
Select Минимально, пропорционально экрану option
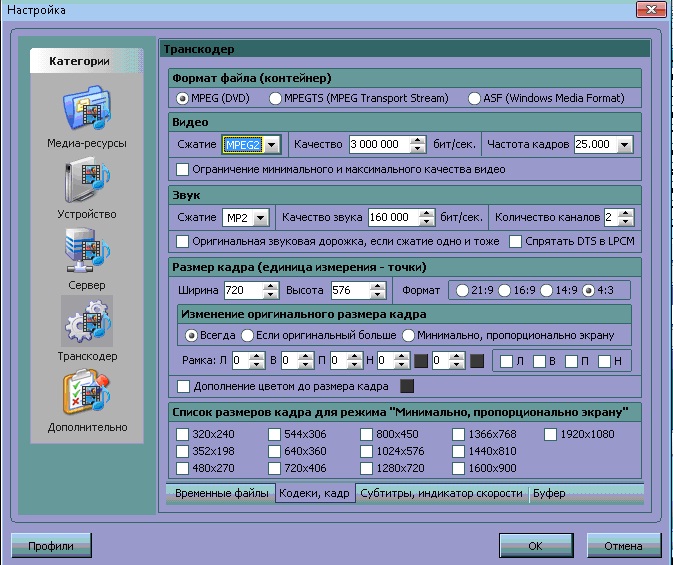tap(408, 335)
